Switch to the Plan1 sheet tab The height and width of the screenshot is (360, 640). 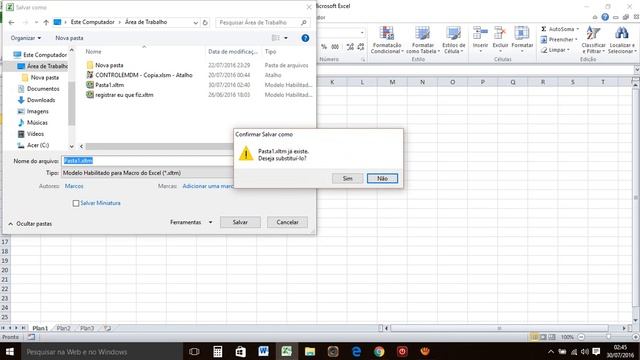tap(40, 328)
